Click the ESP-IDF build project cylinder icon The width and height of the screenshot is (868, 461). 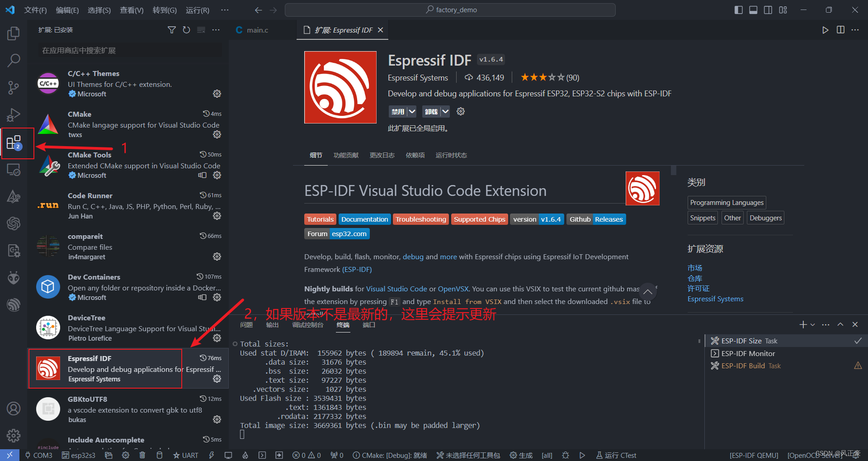click(x=159, y=455)
